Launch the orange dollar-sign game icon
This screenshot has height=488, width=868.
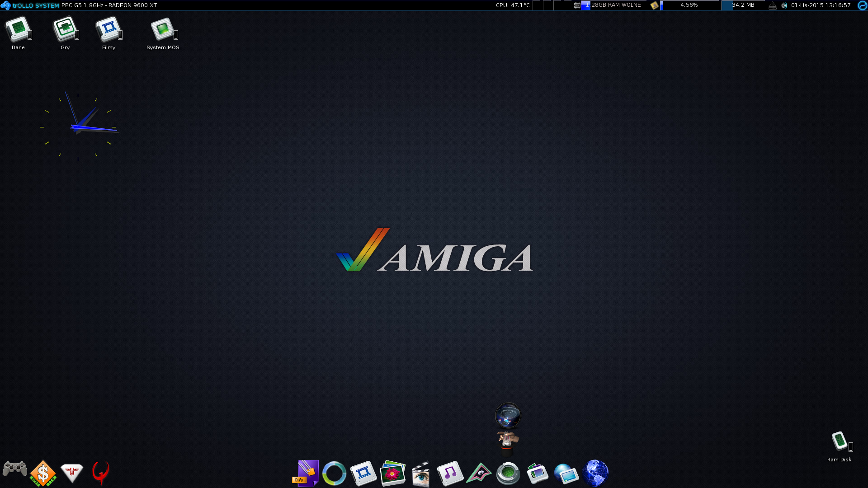pyautogui.click(x=43, y=473)
